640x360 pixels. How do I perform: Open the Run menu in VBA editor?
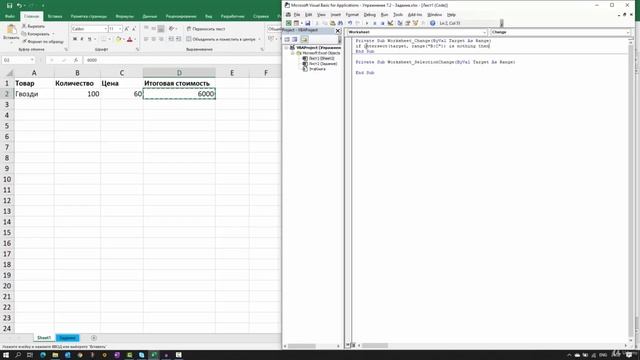coord(384,15)
